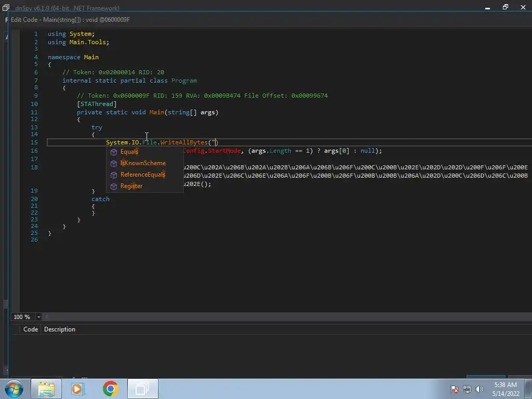
Task: Click the Program class name
Action: [x=184, y=81]
